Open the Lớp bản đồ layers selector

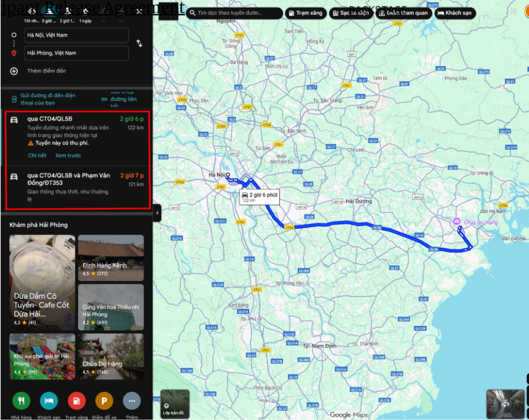click(x=175, y=404)
